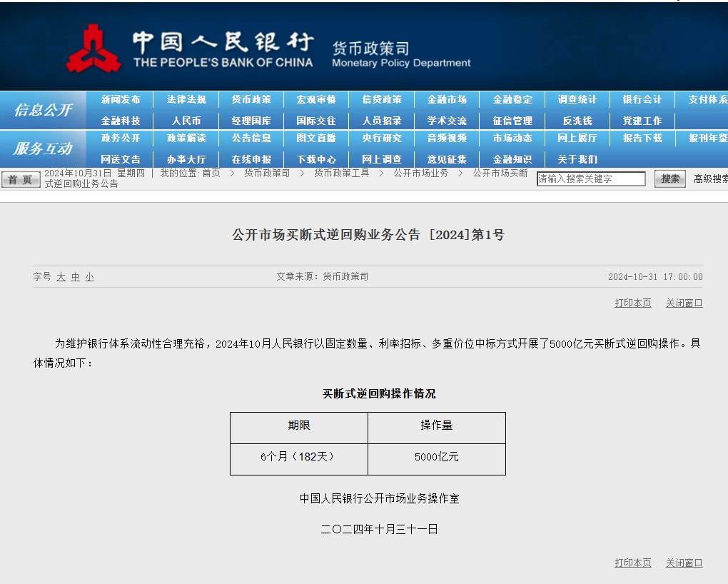Open the 反洗钱 section
The height and width of the screenshot is (584, 728).
[577, 120]
